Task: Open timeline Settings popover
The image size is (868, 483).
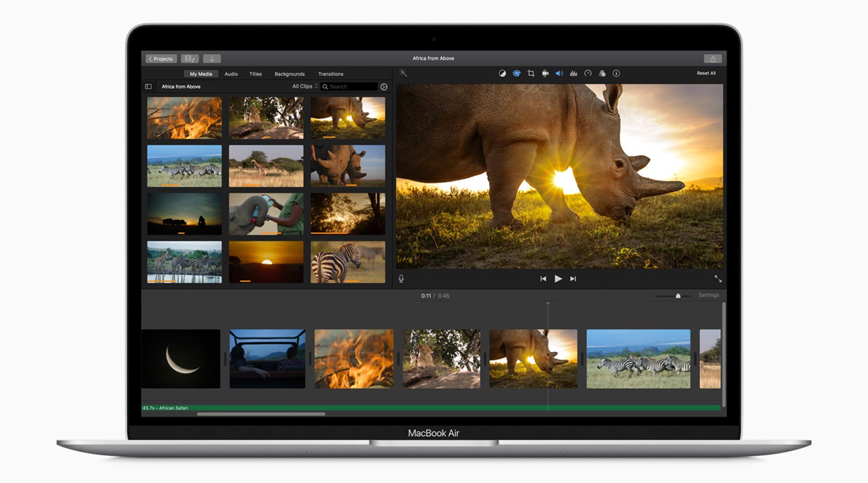Action: coord(709,295)
